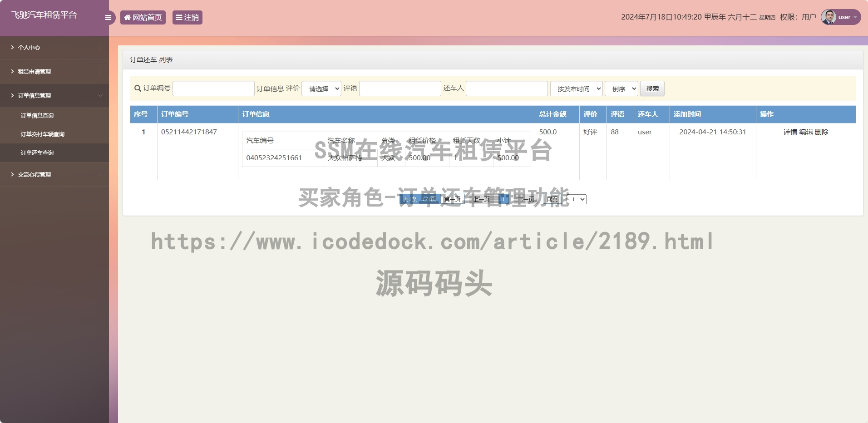Open the 评价 请选择 dropdown
This screenshot has width=868, height=423.
tap(321, 89)
